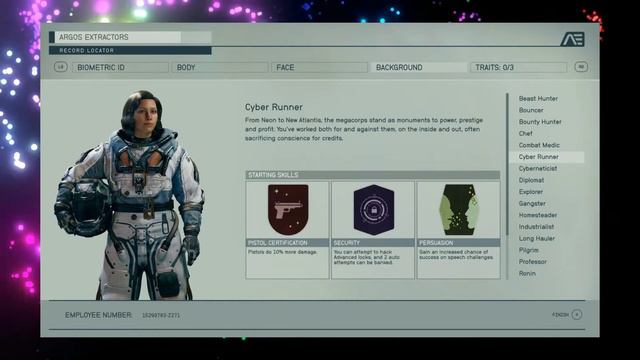Open the Biometric ID tab
The width and height of the screenshot is (640, 360).
[120, 67]
